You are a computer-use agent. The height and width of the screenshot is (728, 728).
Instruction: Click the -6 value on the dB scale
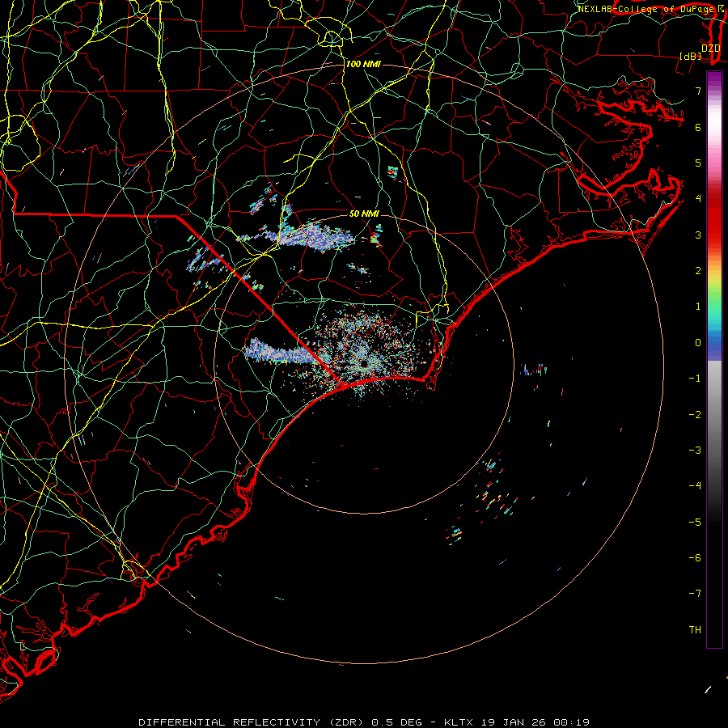click(x=695, y=558)
